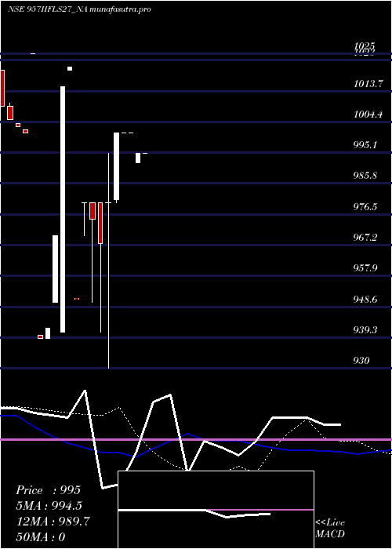Click the tallest white candlestick body
This screenshot has height=549, width=392.
pos(63,209)
